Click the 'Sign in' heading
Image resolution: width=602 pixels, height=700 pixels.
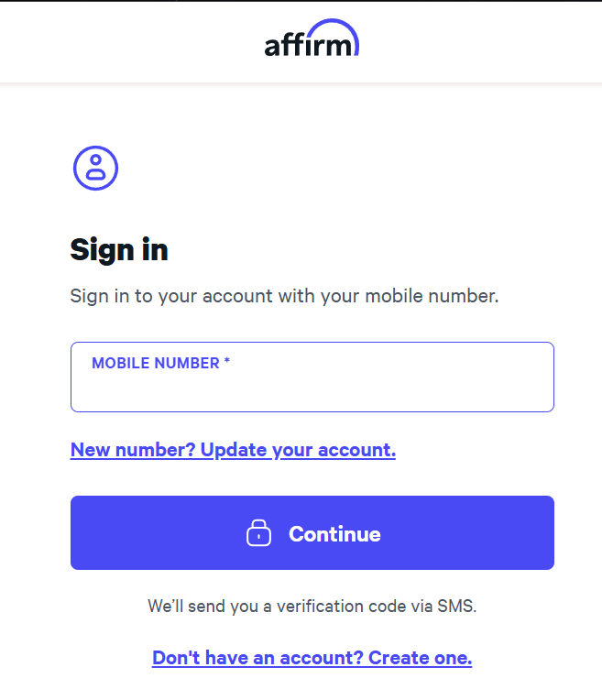(119, 250)
